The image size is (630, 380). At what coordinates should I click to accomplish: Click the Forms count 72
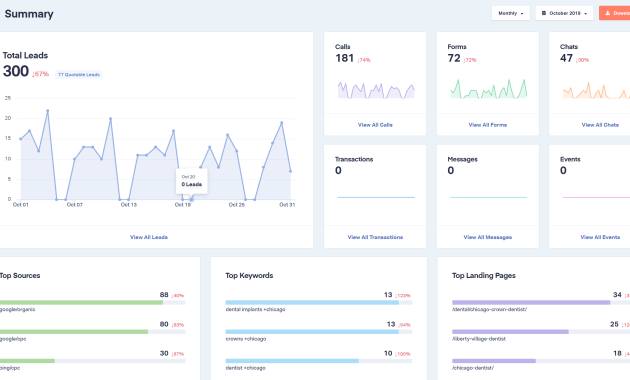click(454, 59)
